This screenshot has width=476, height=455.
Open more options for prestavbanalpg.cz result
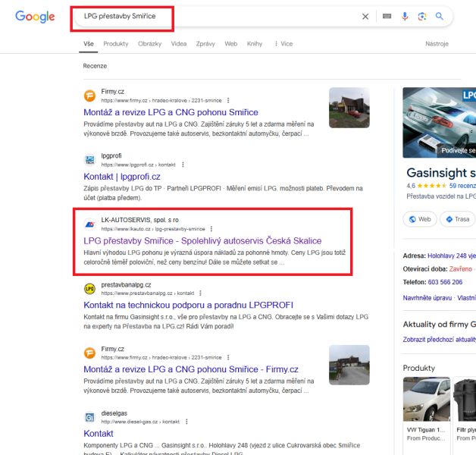(x=200, y=293)
